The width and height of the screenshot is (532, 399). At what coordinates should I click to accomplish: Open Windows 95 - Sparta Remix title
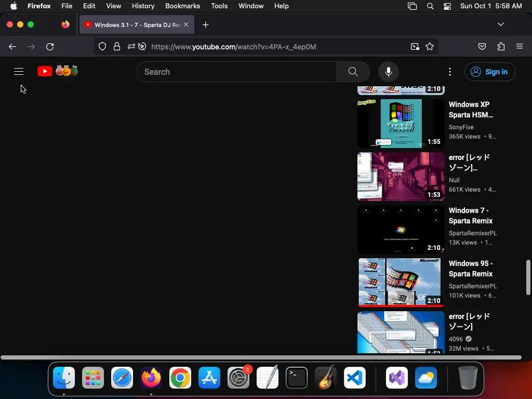(471, 269)
